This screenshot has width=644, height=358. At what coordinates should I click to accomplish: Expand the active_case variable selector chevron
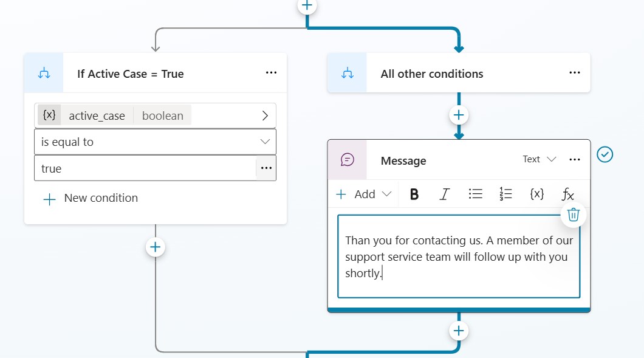coord(265,115)
